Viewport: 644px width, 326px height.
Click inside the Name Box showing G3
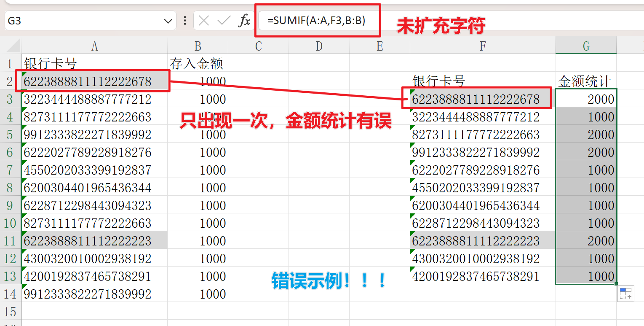coord(63,20)
